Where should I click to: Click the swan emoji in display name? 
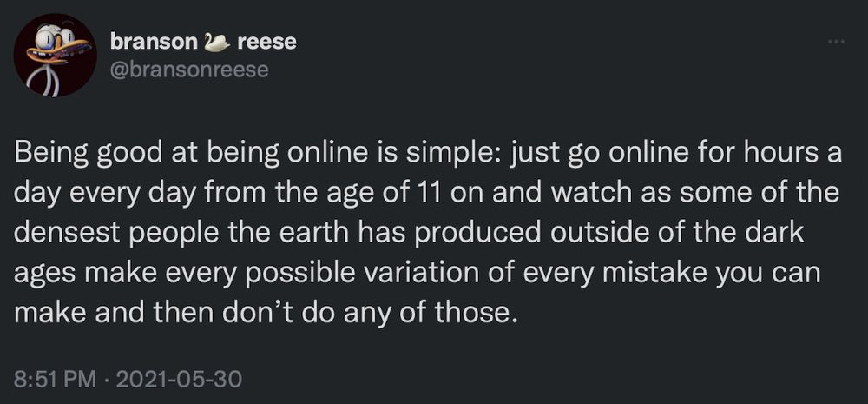(217, 42)
